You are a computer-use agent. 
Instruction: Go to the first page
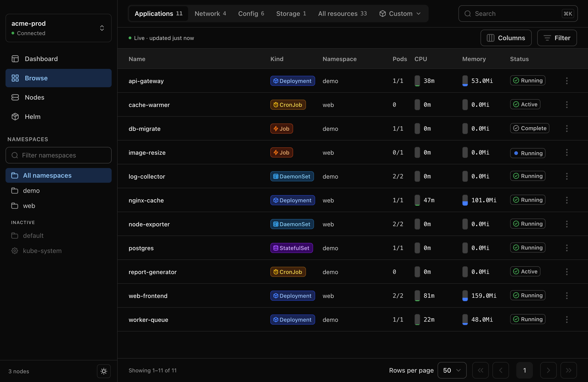coord(480,370)
